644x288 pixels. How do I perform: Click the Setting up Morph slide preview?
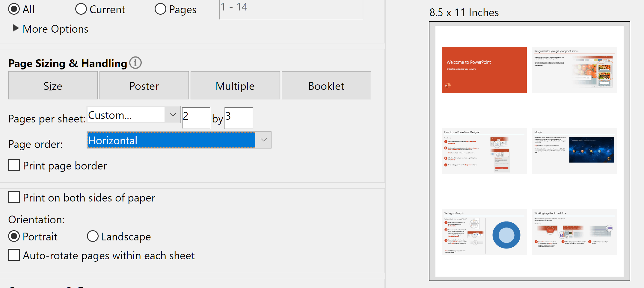(484, 232)
